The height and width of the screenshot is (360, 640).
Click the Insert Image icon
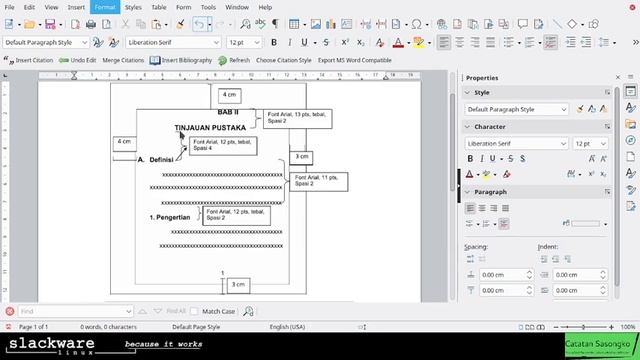point(316,24)
